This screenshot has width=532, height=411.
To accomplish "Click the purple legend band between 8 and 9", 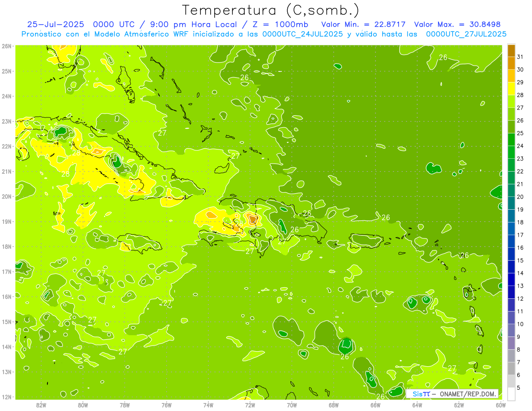I will 511,343.
